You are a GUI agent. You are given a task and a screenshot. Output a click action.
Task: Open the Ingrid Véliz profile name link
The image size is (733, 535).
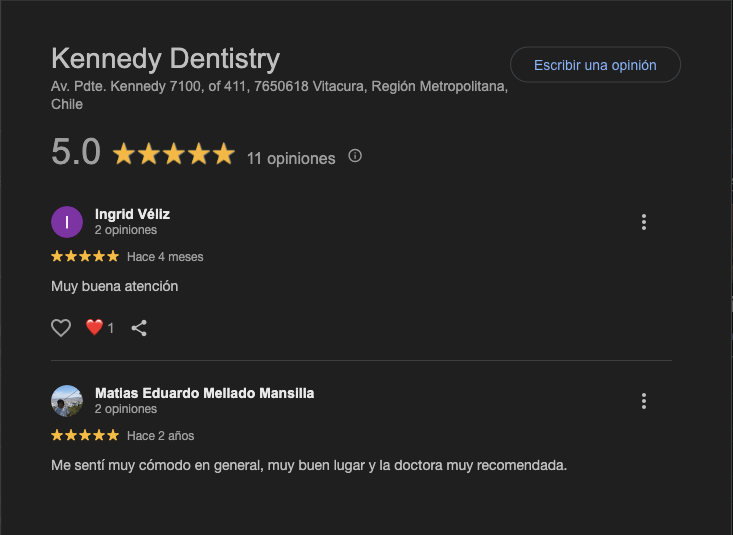coord(132,214)
